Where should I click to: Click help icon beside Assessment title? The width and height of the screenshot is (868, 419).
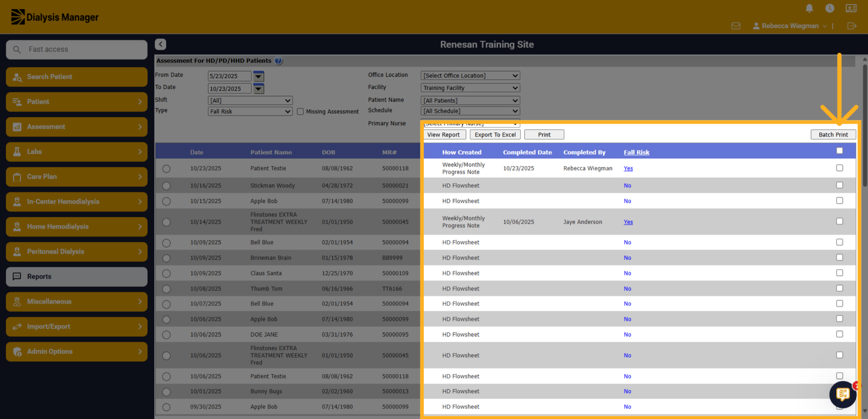click(278, 61)
